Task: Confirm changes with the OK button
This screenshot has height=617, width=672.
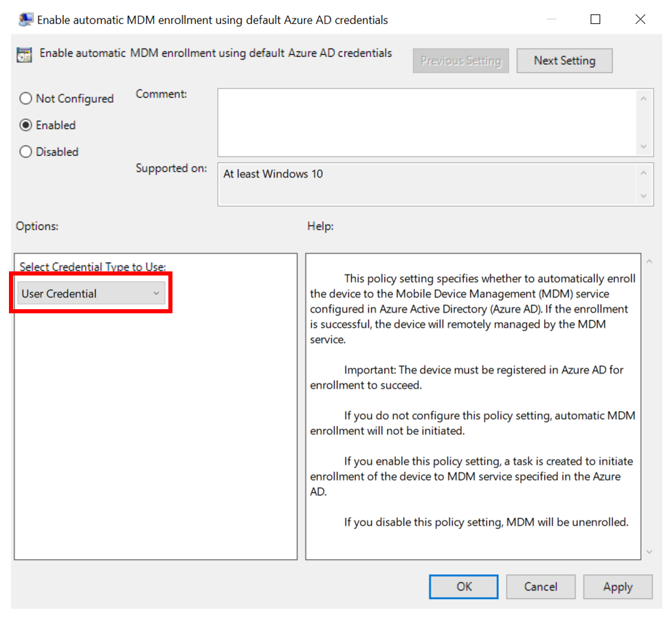Action: coord(464,587)
